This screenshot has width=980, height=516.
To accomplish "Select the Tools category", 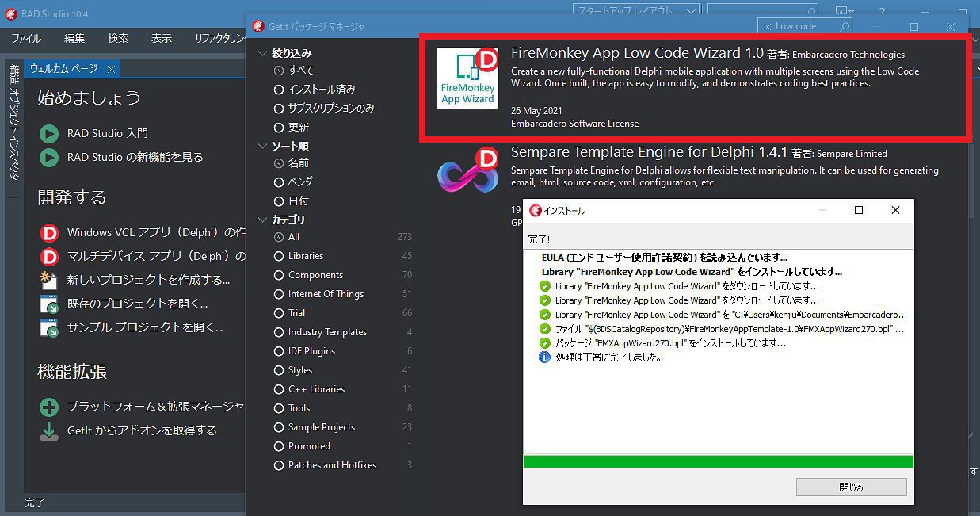I will point(278,408).
